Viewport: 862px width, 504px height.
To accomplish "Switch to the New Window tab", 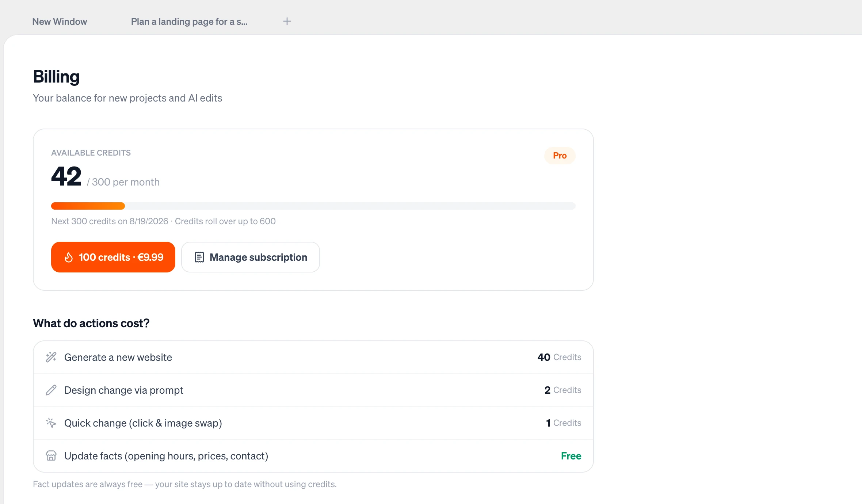I will click(x=60, y=22).
